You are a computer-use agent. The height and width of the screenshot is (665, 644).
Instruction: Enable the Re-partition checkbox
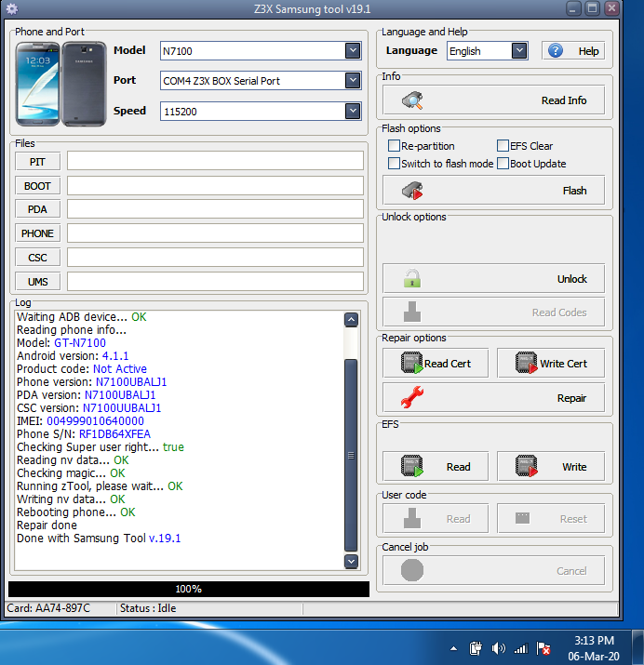pos(394,146)
